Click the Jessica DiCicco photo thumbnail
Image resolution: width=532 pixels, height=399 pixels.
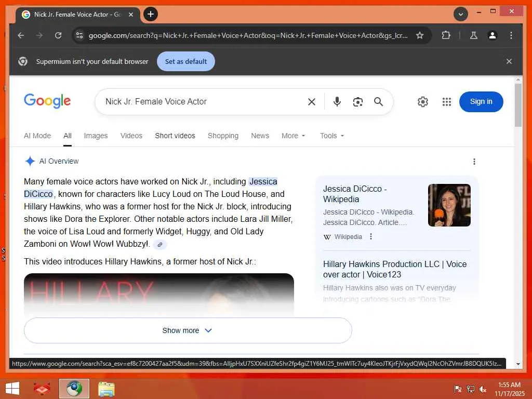pyautogui.click(x=449, y=205)
